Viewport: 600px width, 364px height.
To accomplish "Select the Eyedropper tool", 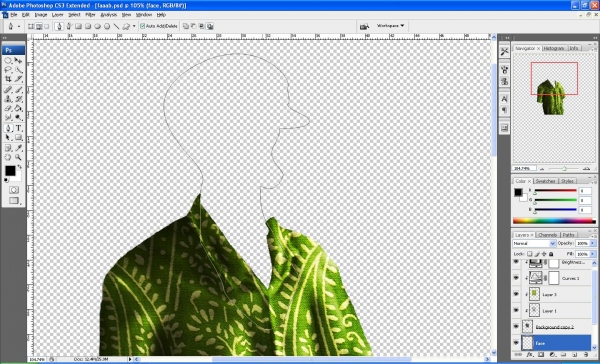I will [x=18, y=148].
